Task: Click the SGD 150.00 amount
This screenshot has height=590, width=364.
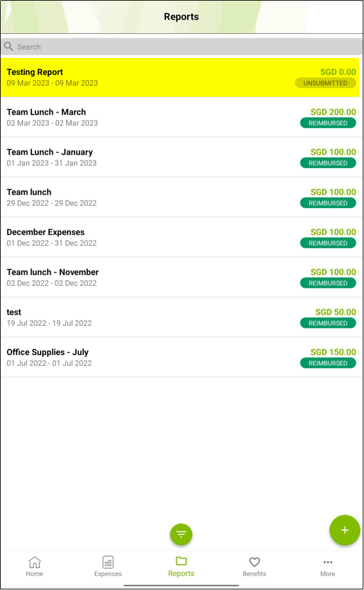Action: pos(333,352)
